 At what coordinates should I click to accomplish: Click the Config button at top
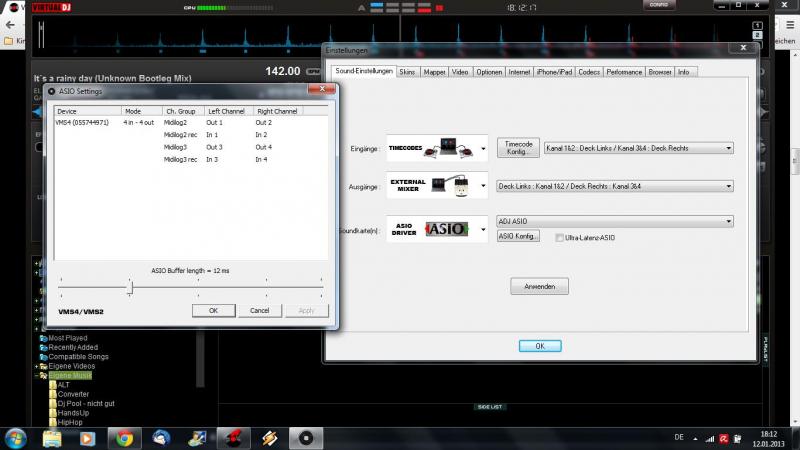659,5
